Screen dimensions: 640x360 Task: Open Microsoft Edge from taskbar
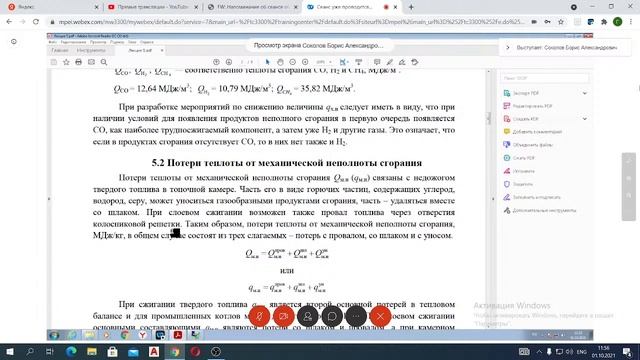click(x=71, y=352)
